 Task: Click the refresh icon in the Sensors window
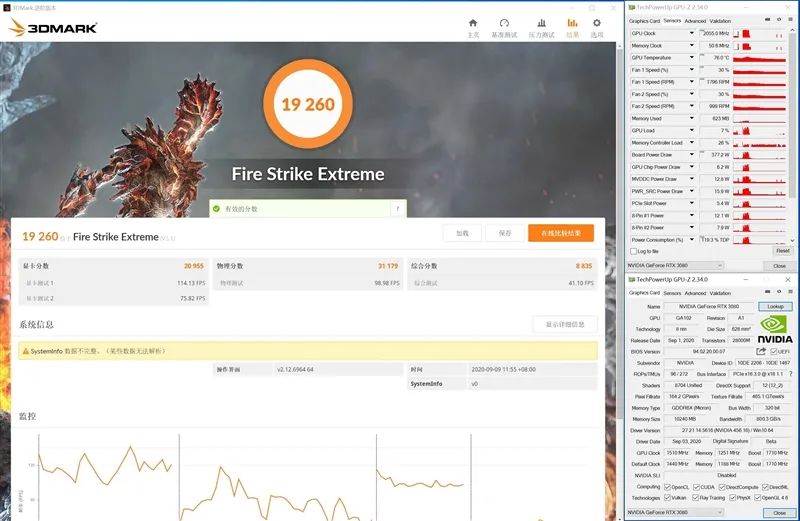tap(779, 20)
